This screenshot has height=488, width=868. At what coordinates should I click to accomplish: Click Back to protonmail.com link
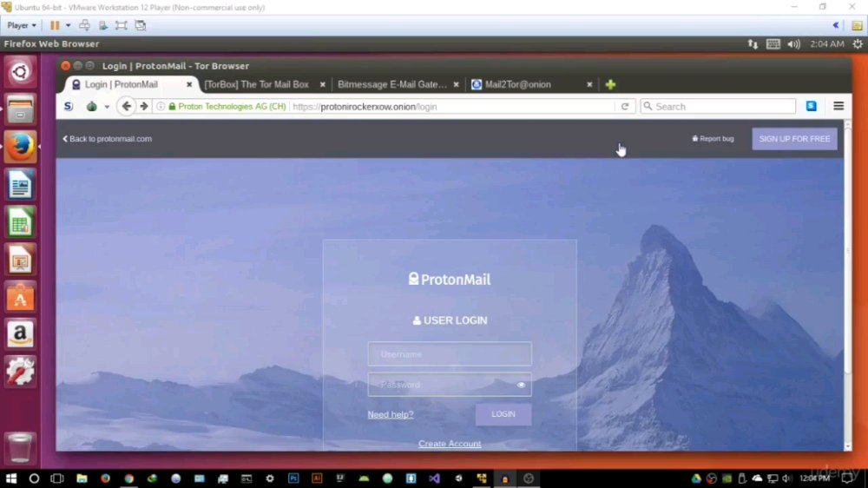point(108,138)
